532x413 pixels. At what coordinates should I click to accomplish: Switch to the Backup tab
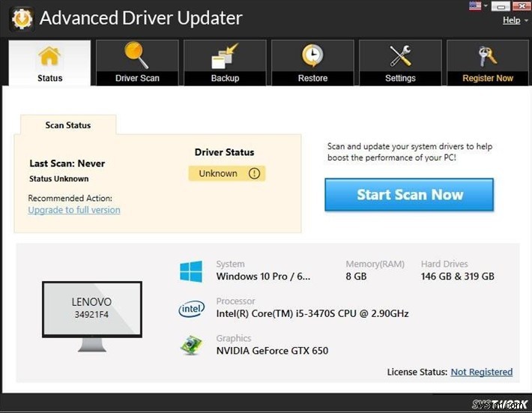tap(225, 62)
